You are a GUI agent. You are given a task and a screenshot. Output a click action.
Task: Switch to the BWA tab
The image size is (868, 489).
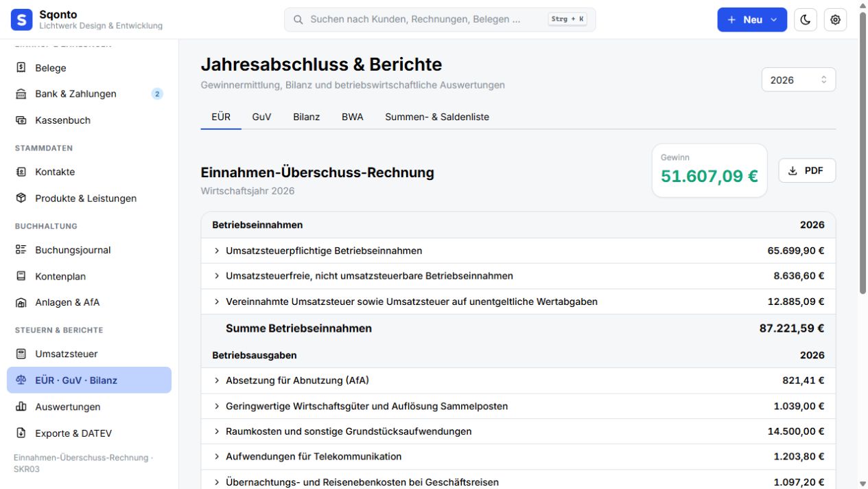353,117
